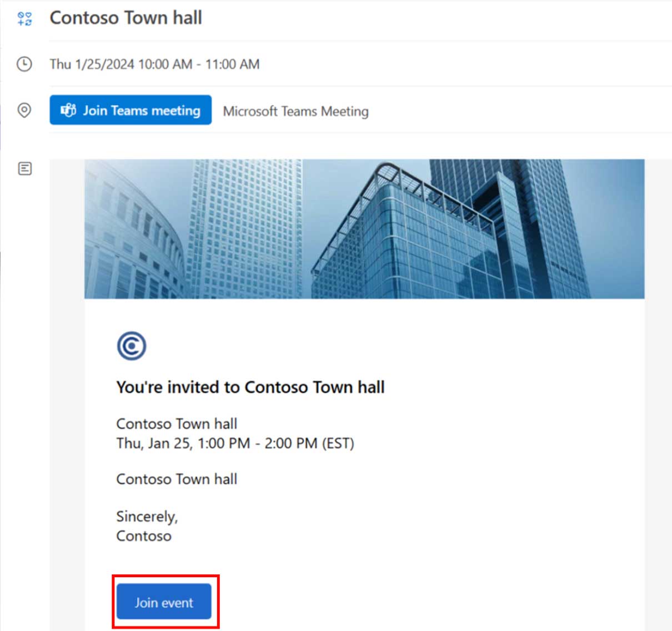Click text Thu, Jan 25, 1:00 PM - 2:00 PM (EST)
The image size is (672, 631).
[235, 443]
